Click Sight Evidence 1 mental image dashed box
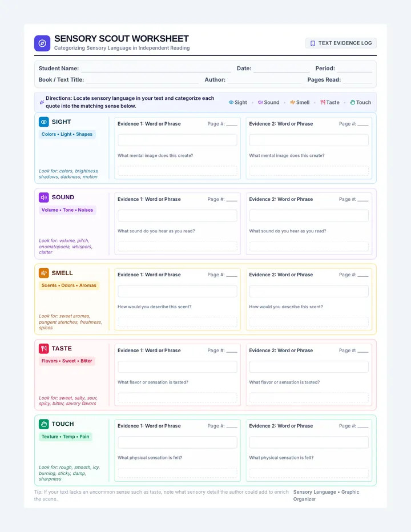 click(177, 171)
